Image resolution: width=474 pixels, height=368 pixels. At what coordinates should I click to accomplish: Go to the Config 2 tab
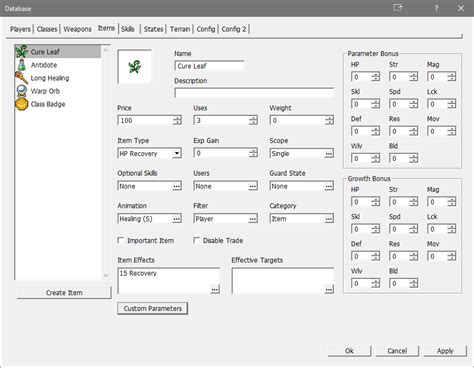point(234,29)
